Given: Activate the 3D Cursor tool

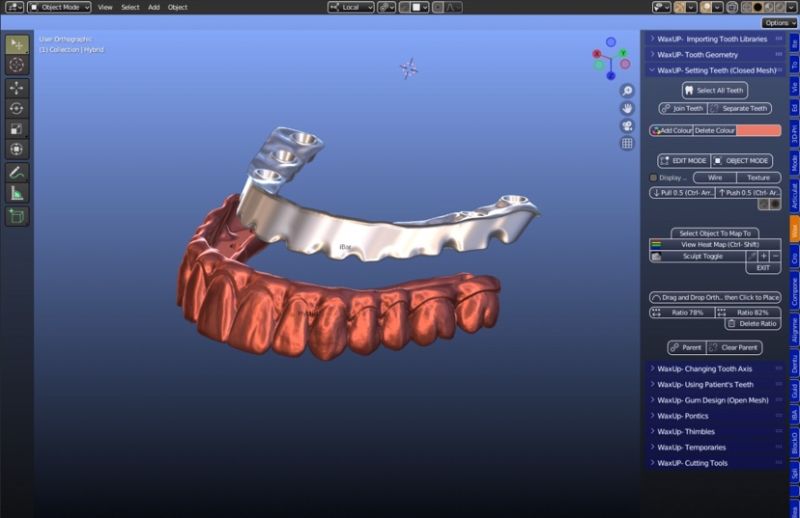Looking at the screenshot, I should click(17, 65).
